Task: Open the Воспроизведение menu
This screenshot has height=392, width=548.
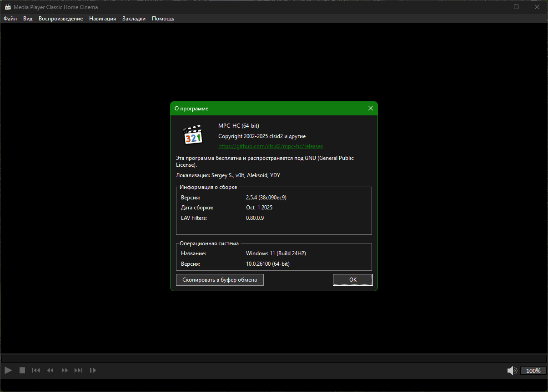Action: (x=60, y=19)
